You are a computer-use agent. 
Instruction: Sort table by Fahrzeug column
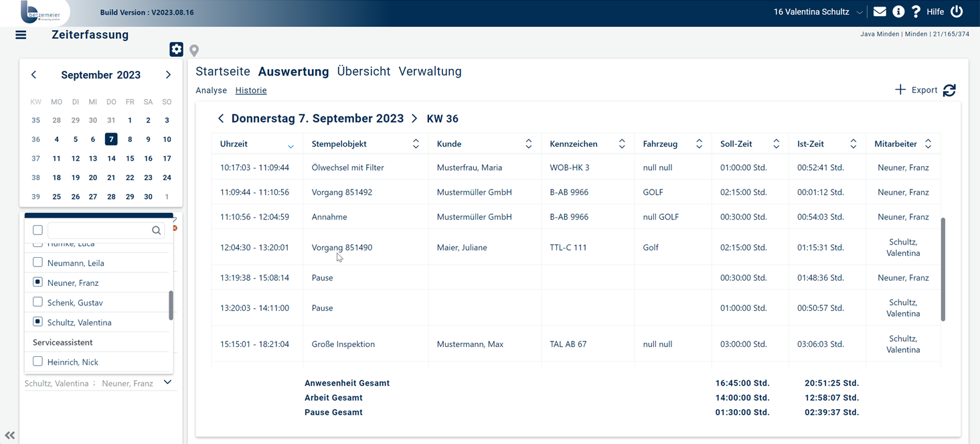point(700,144)
